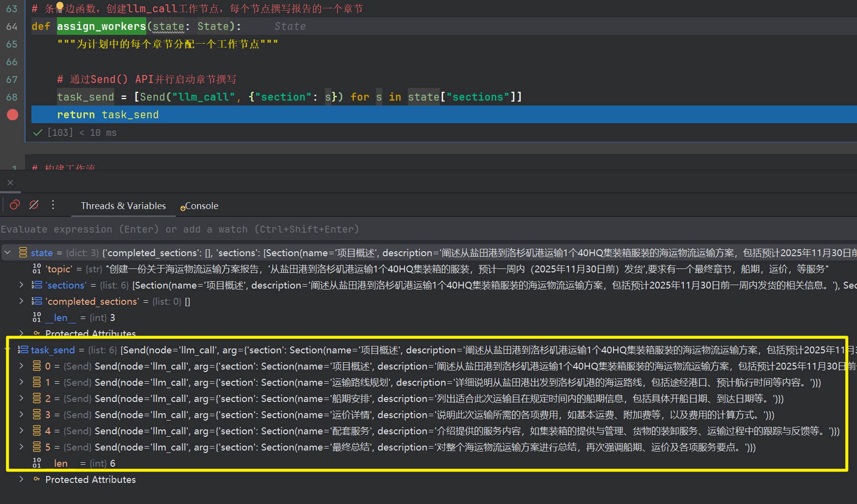857x504 pixels.
Task: Click the key icon of bottom Protected Attributes
Action: click(x=37, y=479)
